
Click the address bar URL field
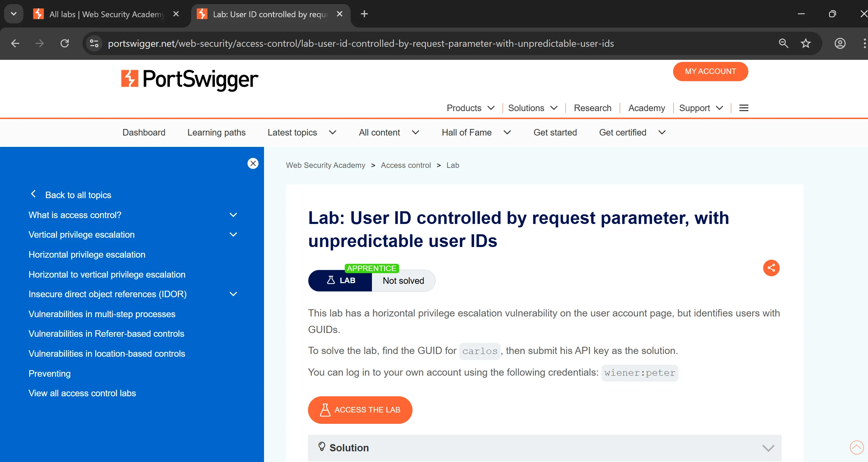pos(361,43)
